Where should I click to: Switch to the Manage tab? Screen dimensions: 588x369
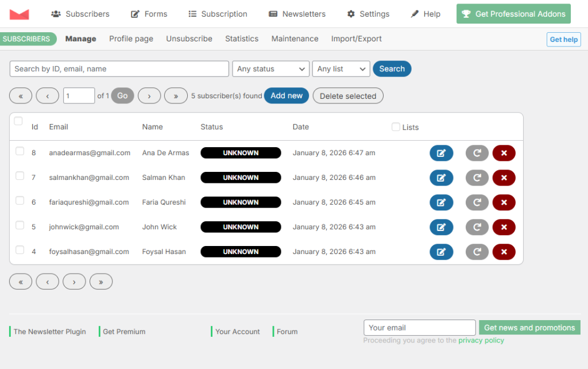(x=80, y=39)
